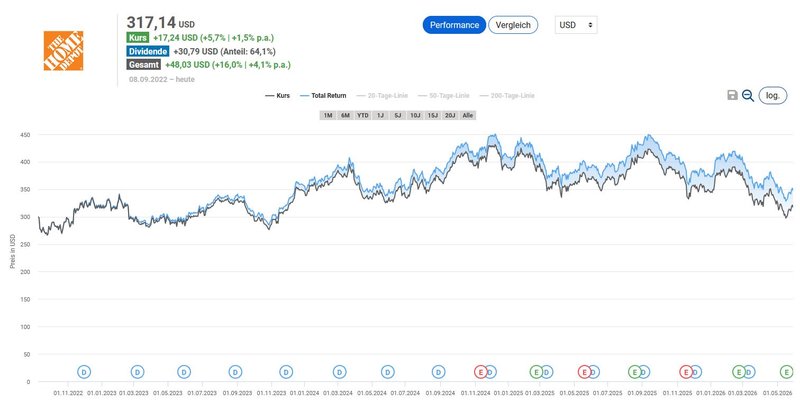Image resolution: width=800 pixels, height=402 pixels.
Task: Select the 1J time range
Action: tap(380, 115)
